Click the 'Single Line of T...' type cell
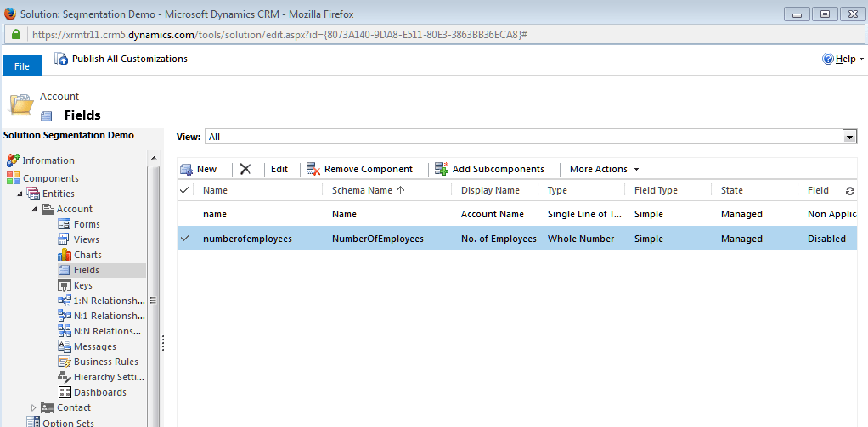 (x=584, y=214)
